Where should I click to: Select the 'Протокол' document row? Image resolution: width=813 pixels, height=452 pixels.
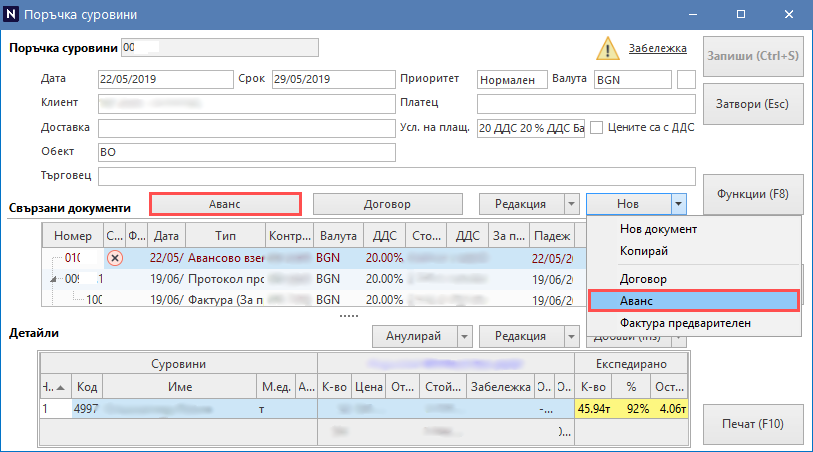tap(314, 279)
